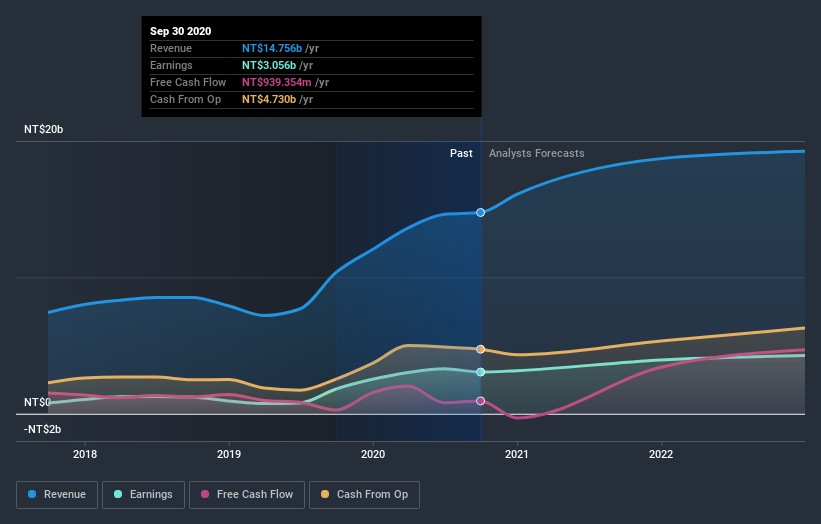Toggle the Cash From Op legend button
821x524 pixels.
tap(364, 495)
